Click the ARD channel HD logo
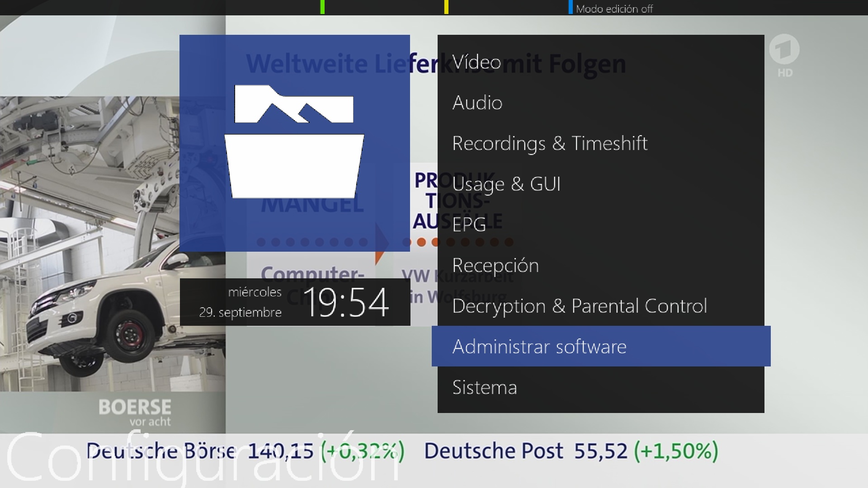This screenshot has width=868, height=488. [784, 56]
